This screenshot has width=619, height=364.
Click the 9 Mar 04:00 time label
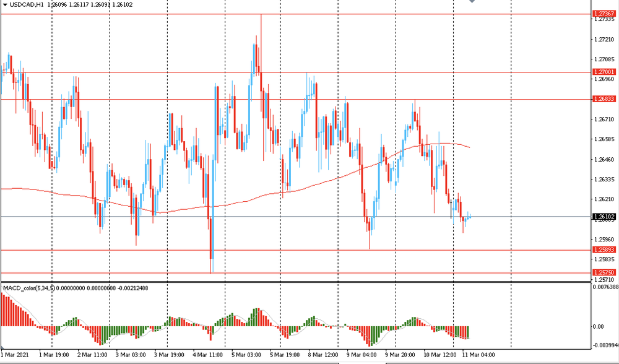[x=362, y=355]
